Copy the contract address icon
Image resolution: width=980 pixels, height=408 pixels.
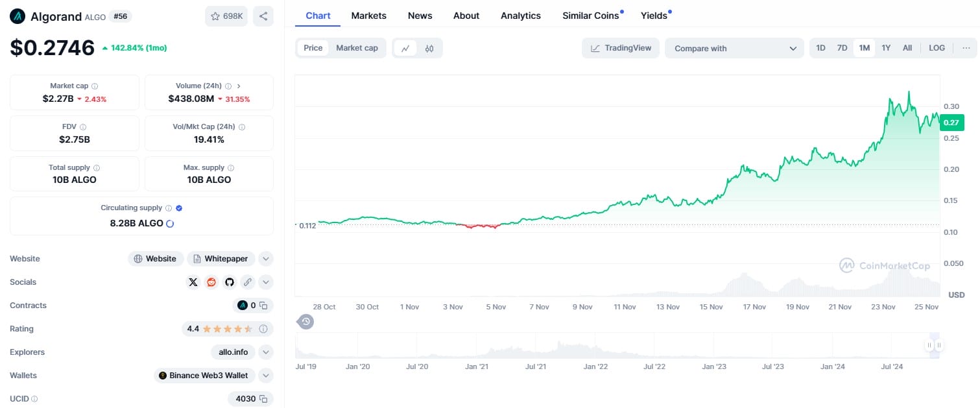263,306
